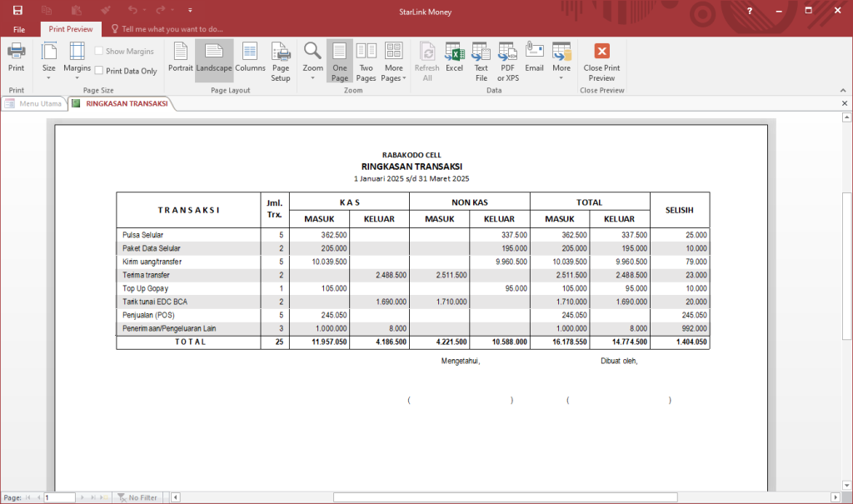Viewport: 853px width, 504px height.
Task: Open the File menu
Action: tap(19, 29)
